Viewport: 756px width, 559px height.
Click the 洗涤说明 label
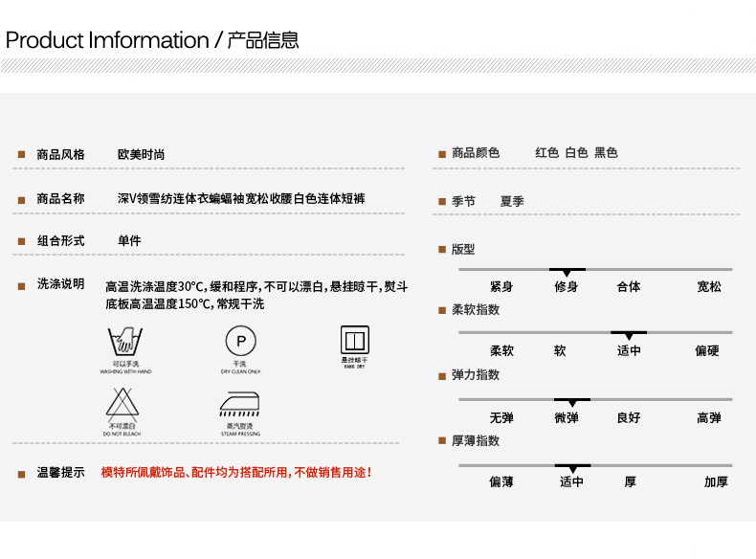click(60, 283)
